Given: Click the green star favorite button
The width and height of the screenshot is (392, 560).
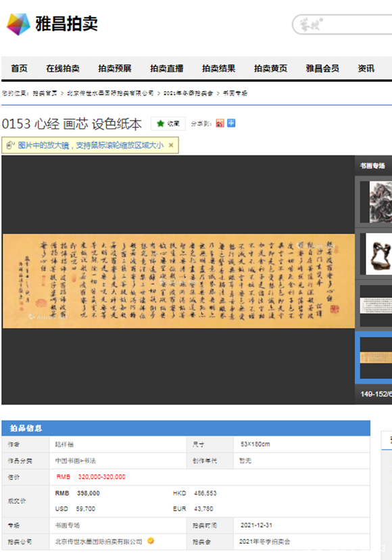Looking at the screenshot, I should (168, 124).
